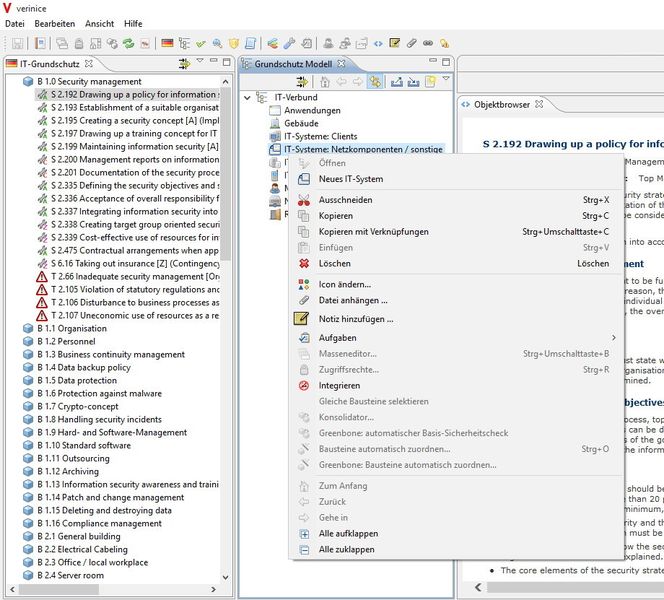Click the home icon in Grundschutz Modell toolbar
This screenshot has width=664, height=600.
coord(325,81)
